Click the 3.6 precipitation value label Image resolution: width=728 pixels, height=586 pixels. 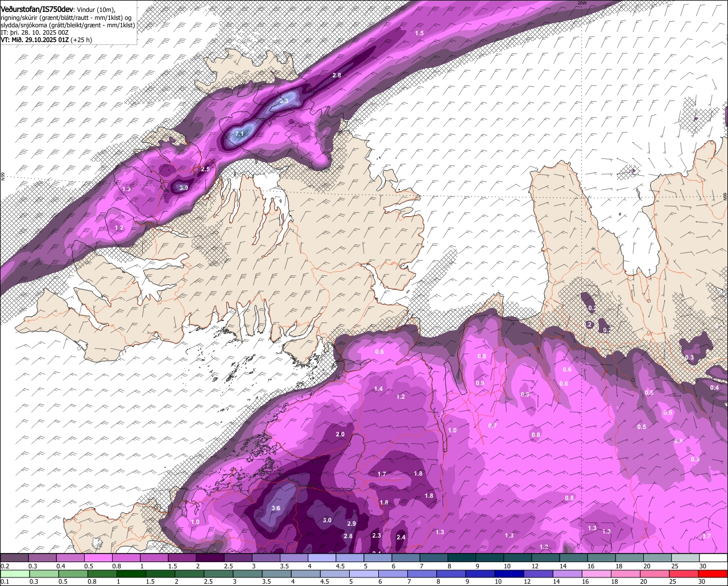coord(276,508)
